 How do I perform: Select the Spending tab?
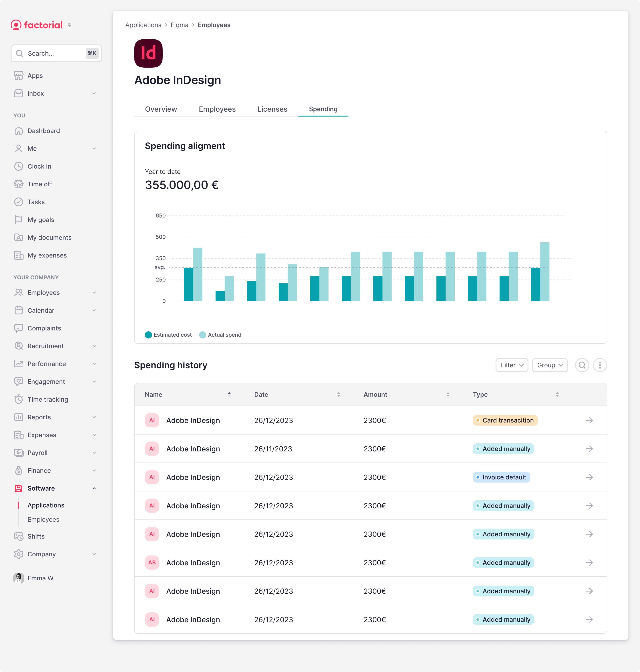(323, 109)
